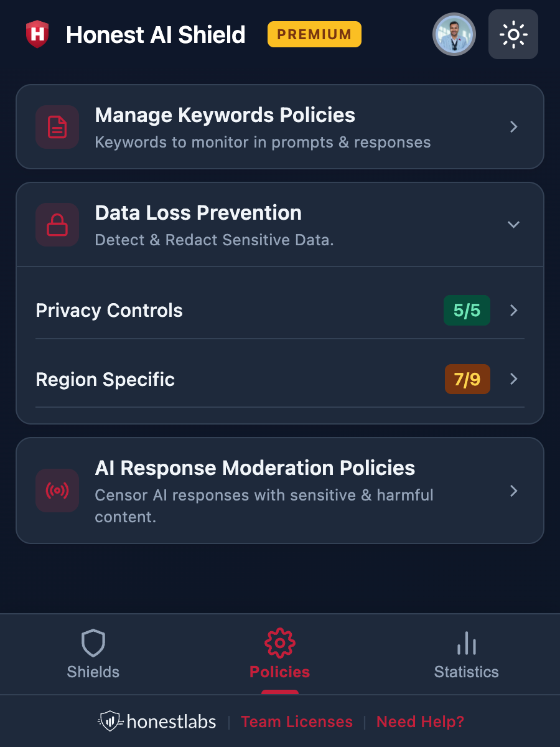Click the PREMIUM badge
This screenshot has height=747, width=560.
coord(314,34)
